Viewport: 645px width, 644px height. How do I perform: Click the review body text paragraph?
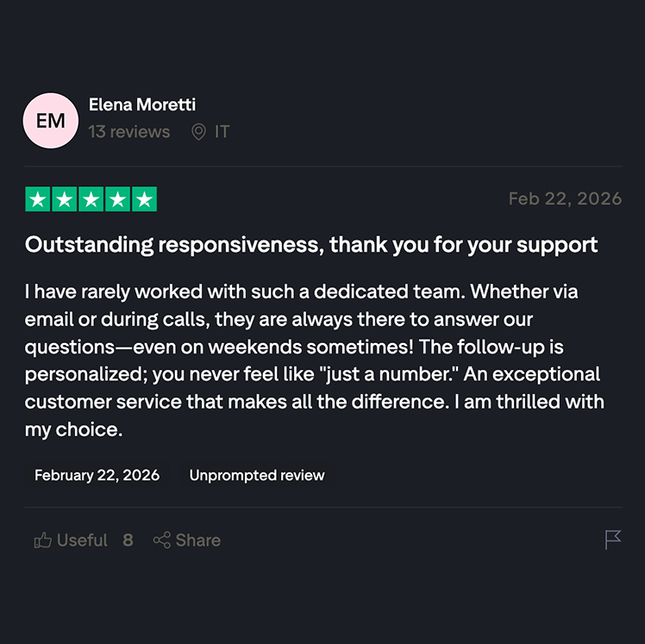pyautogui.click(x=315, y=360)
